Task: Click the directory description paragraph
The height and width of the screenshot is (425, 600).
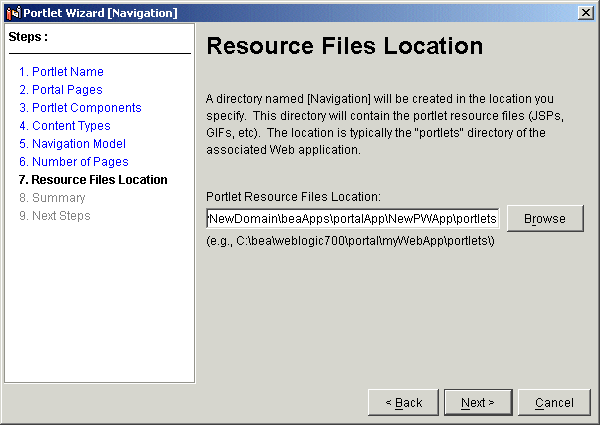Action: coord(385,124)
